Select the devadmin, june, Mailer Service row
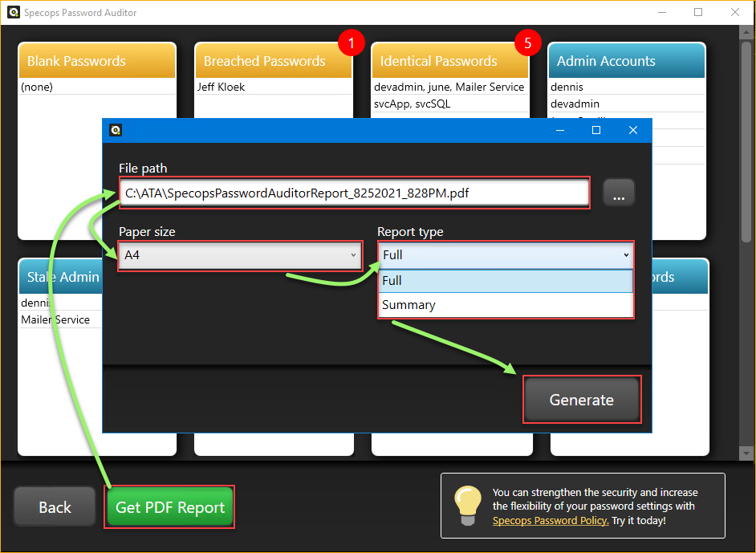The image size is (756, 553). (450, 87)
